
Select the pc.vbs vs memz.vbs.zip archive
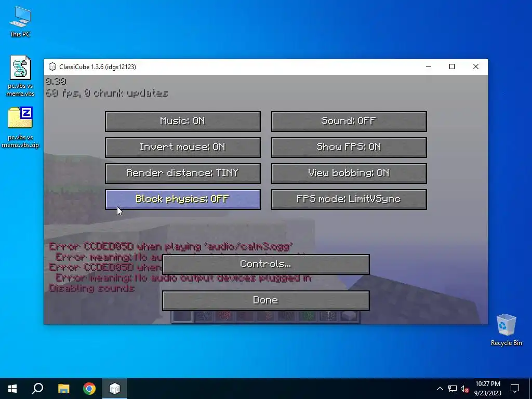point(20,128)
